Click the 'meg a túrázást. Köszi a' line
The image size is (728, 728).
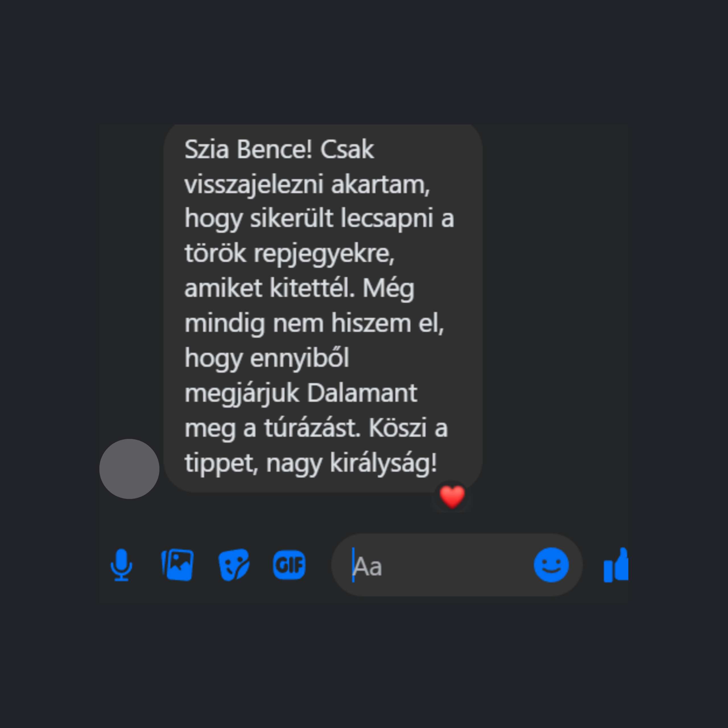click(x=316, y=428)
